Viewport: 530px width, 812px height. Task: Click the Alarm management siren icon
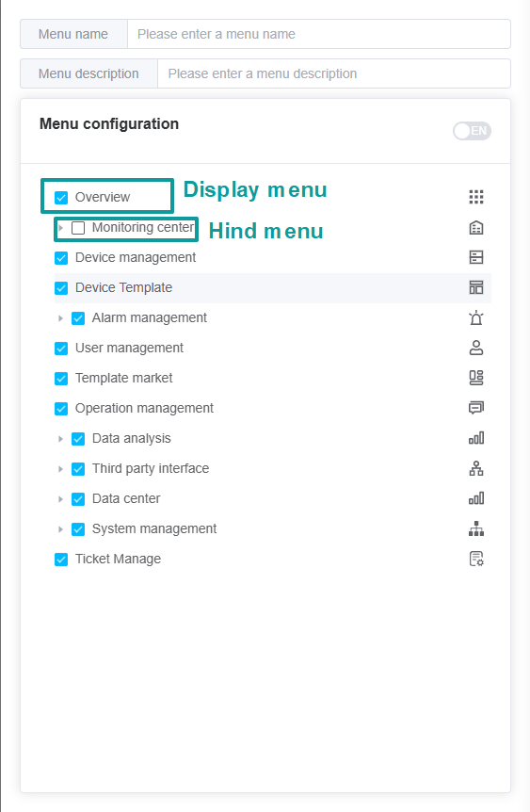pyautogui.click(x=476, y=317)
